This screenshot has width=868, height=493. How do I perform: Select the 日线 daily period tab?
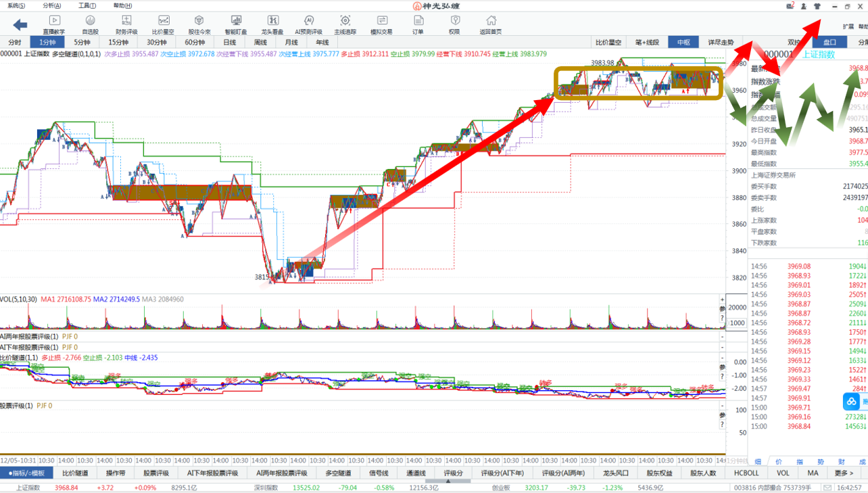coord(230,42)
